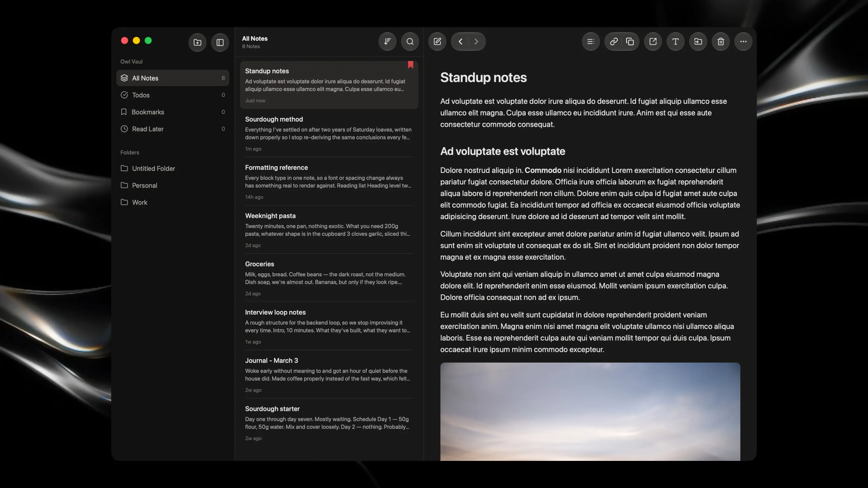Click the "Owl Vaul" vault name
Screen dimensions: 868x488
131,62
